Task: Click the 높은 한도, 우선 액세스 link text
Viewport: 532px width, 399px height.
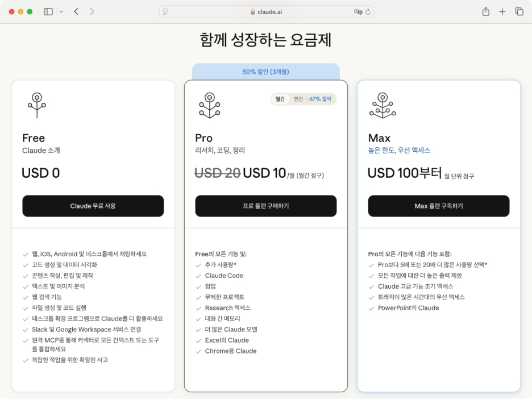Action: (x=399, y=150)
